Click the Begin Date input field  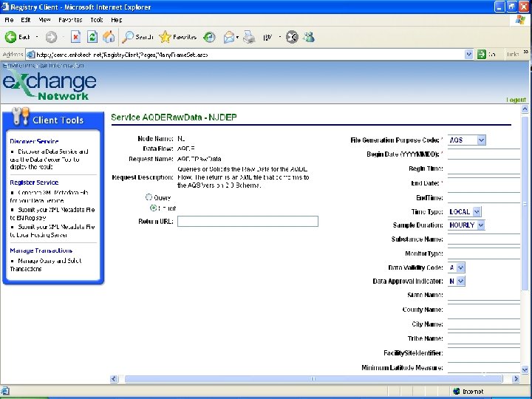[x=483, y=154]
